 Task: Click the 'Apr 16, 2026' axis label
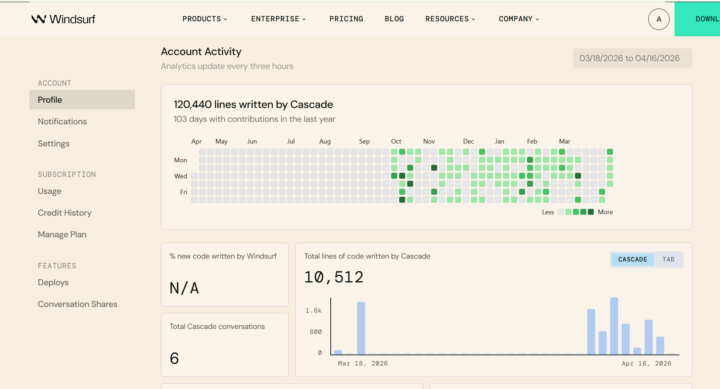pyautogui.click(x=646, y=363)
